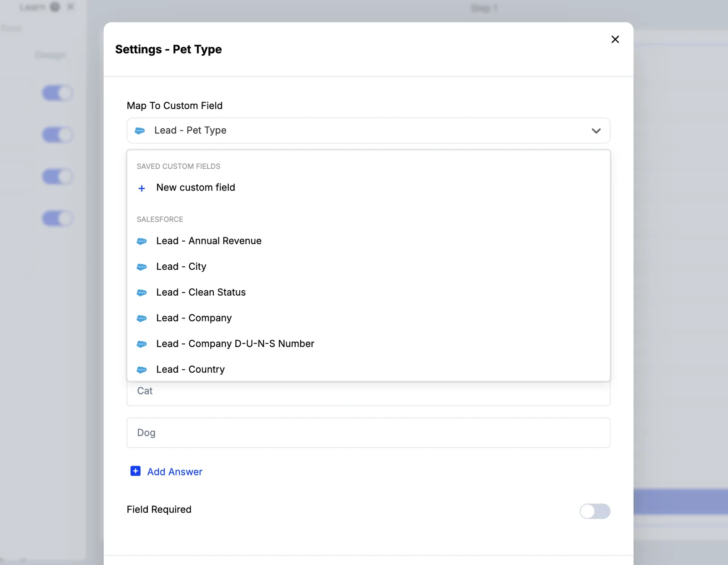Click Salesforce icon beside Lead - City
The width and height of the screenshot is (728, 565).
point(142,267)
